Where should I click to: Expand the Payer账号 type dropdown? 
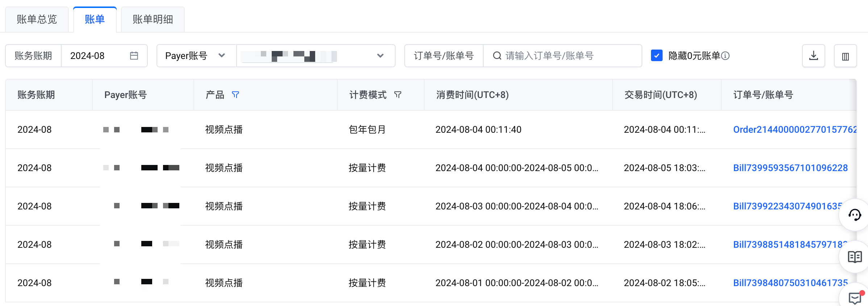pyautogui.click(x=196, y=56)
